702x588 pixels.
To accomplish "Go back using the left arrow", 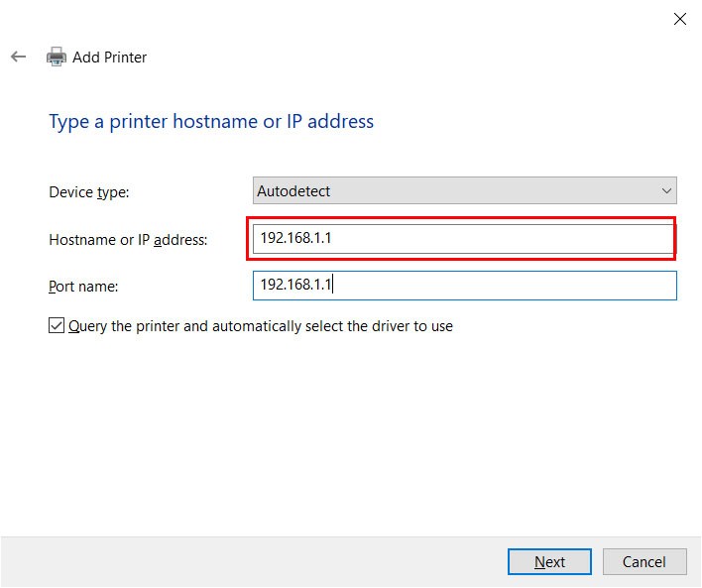I will pyautogui.click(x=19, y=57).
